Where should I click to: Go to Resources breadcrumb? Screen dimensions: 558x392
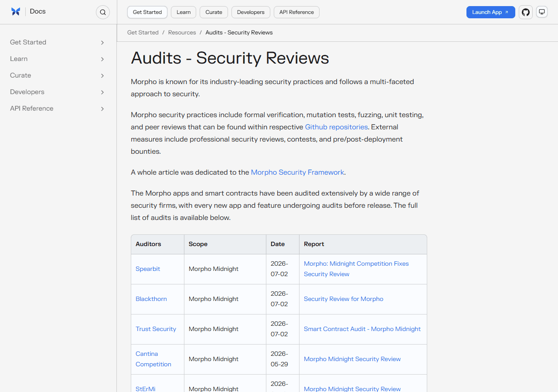182,33
